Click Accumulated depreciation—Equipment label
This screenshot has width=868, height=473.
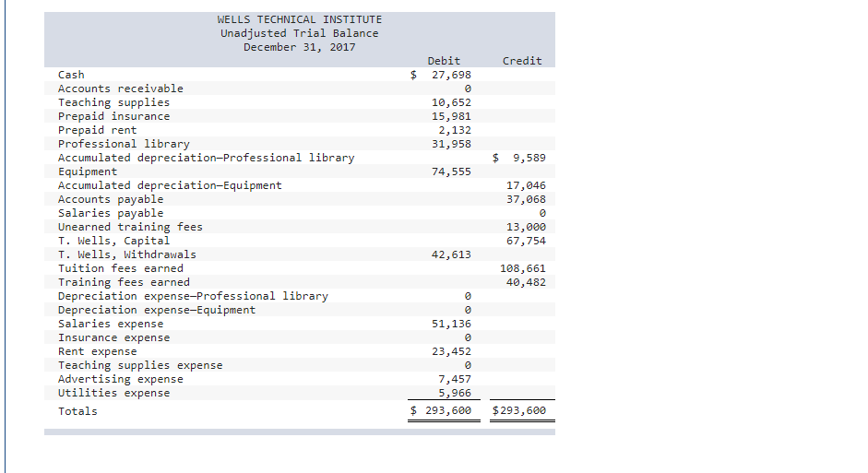(170, 185)
